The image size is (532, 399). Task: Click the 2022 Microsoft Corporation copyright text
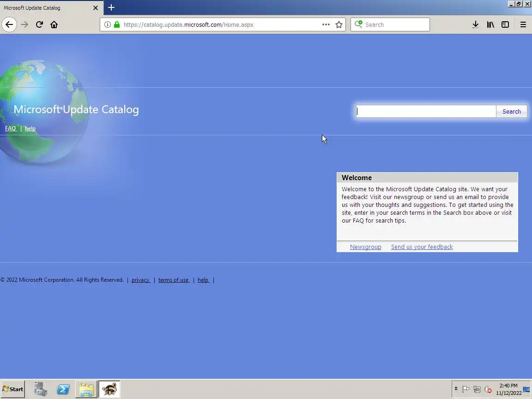(62, 280)
